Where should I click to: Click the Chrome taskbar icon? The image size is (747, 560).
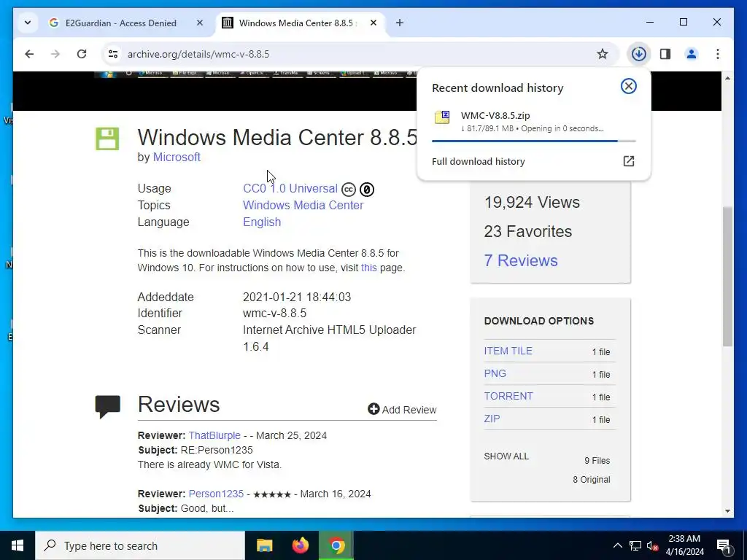tap(336, 545)
